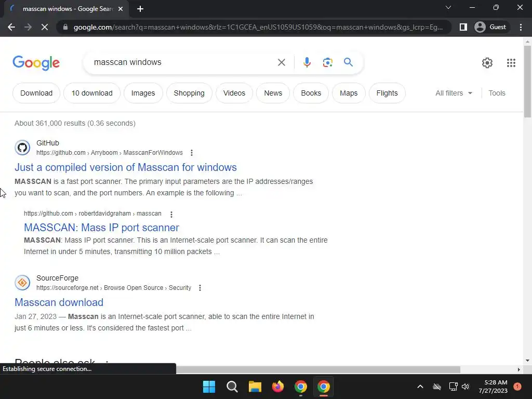Open Google quick settings gear
Viewport: 532px width, 399px height.
coord(487,63)
